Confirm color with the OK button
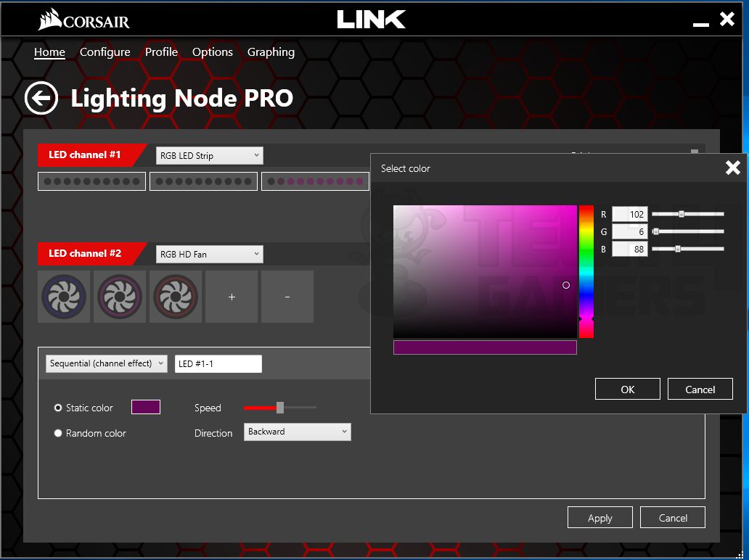The width and height of the screenshot is (749, 560). [x=628, y=389]
